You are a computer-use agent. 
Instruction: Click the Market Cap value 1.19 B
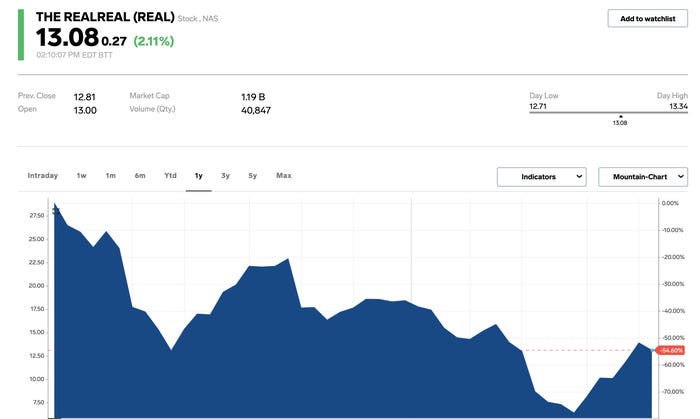253,97
